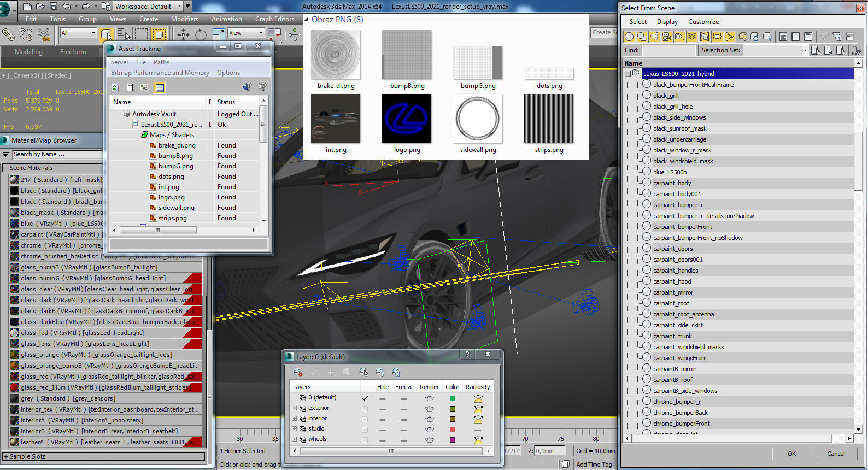Change color swatch of wheels layer
Screen dimensions: 868x470
(x=453, y=440)
